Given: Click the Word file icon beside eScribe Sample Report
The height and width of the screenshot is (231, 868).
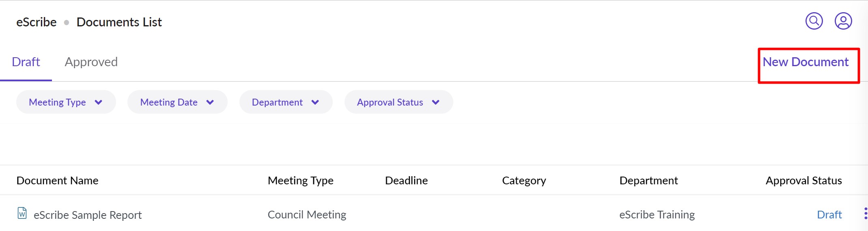Looking at the screenshot, I should coord(22,213).
